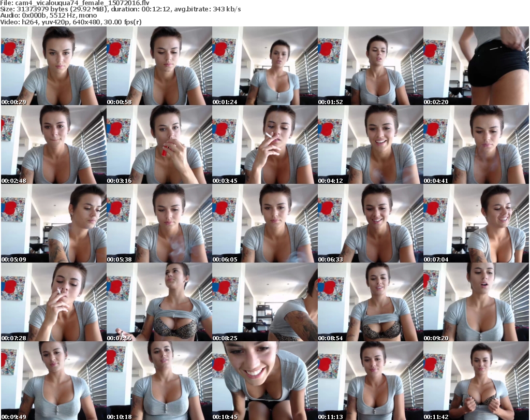
Task: Select the thumbnail stamped 00:07:28
Action: pos(54,302)
